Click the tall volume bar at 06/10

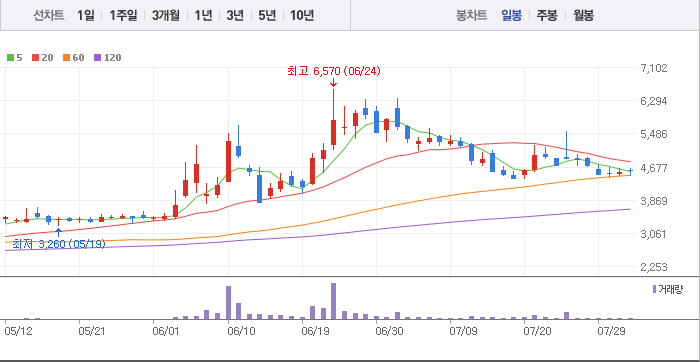click(x=228, y=303)
